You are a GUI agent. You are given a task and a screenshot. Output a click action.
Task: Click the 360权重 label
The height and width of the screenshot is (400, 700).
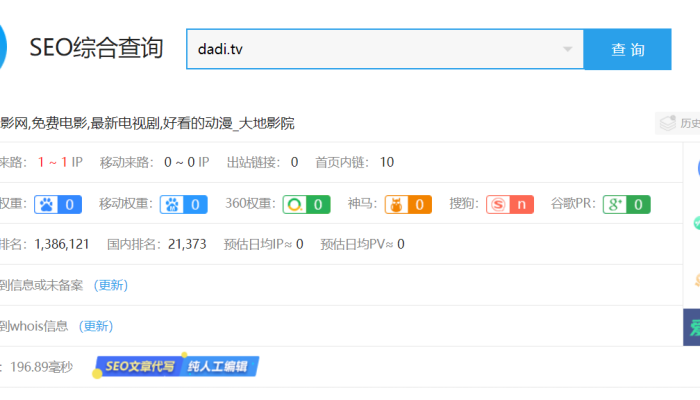[x=250, y=204]
